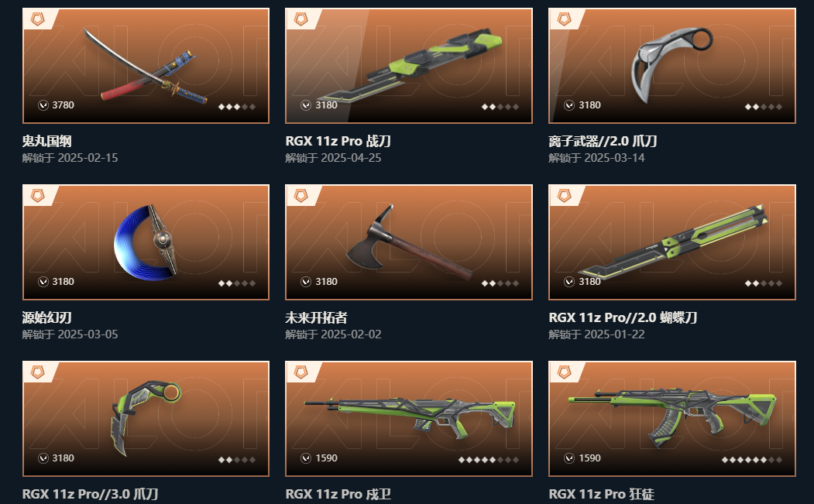Open the 未来开拓者 axe skin card
The height and width of the screenshot is (504, 814).
(x=409, y=242)
